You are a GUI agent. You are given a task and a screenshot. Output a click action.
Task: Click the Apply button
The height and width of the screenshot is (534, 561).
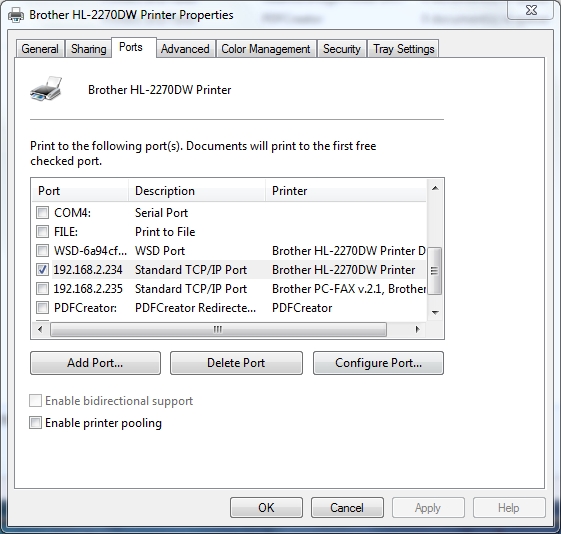click(428, 507)
